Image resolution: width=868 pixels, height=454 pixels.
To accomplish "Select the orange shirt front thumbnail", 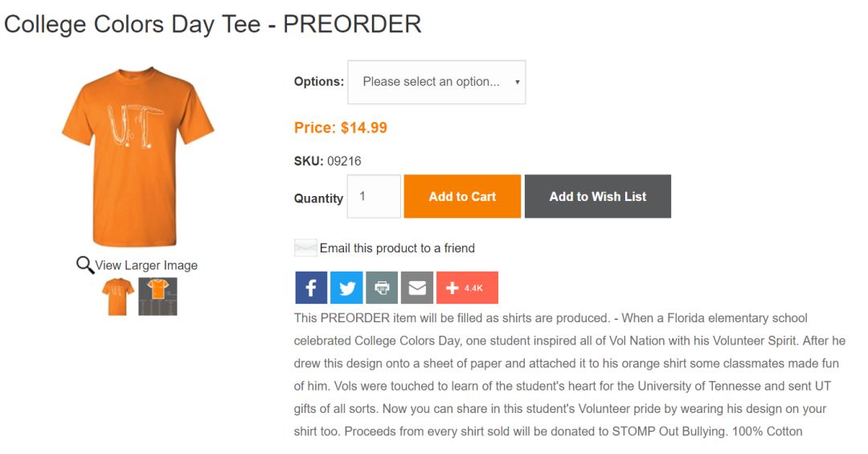I will pyautogui.click(x=118, y=297).
